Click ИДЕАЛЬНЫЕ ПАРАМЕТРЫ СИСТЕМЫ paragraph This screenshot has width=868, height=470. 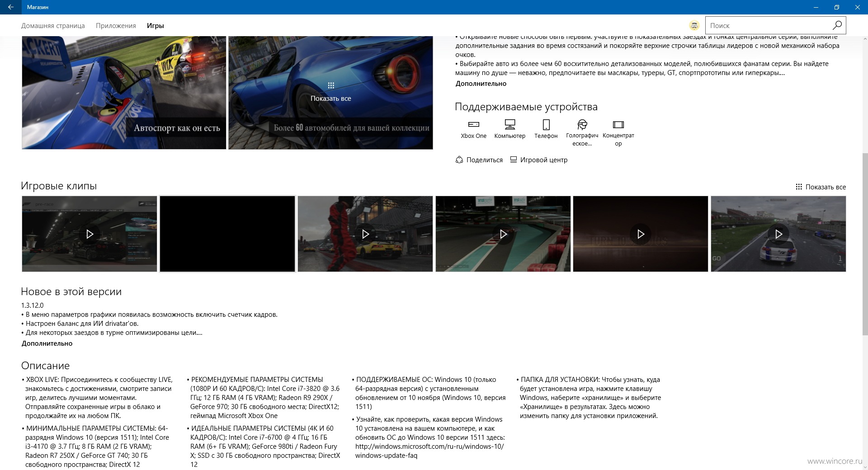pyautogui.click(x=264, y=446)
